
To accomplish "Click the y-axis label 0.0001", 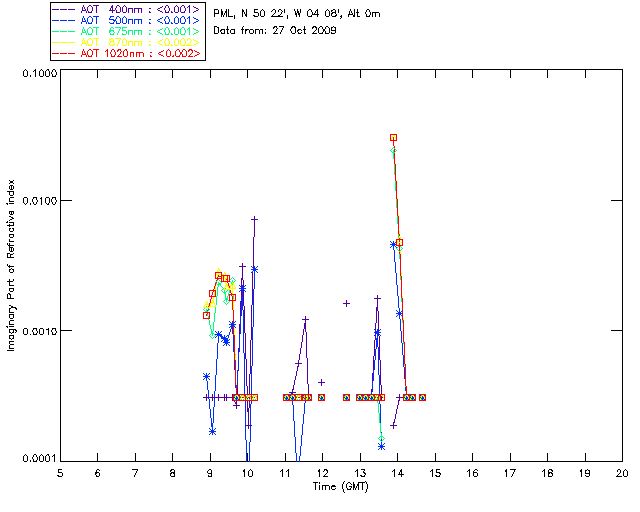I will click(39, 459).
